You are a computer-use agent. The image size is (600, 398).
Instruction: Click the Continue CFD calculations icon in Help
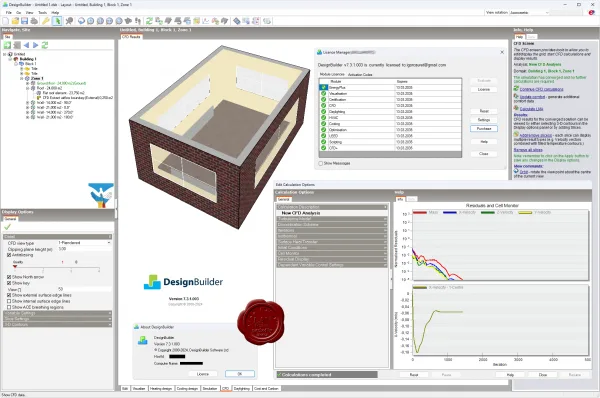pyautogui.click(x=516, y=89)
